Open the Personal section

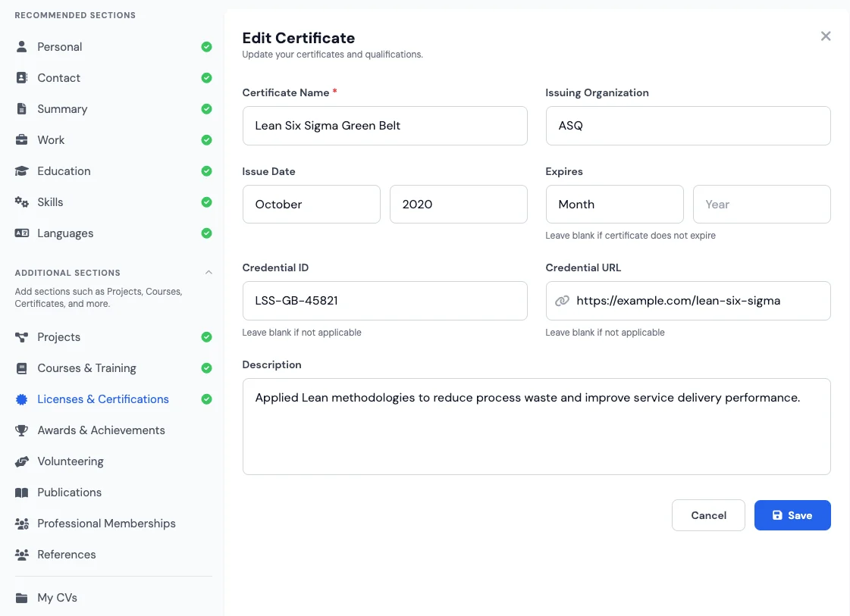click(113, 46)
